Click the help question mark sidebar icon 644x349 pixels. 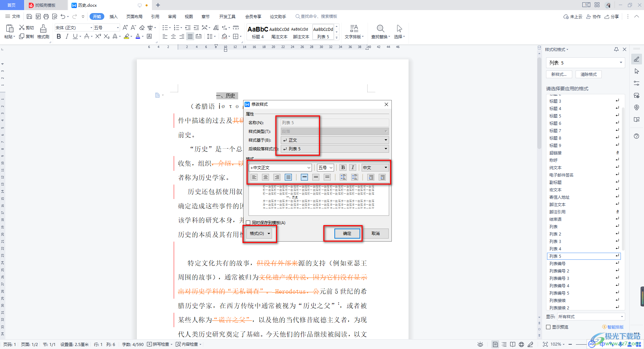click(x=637, y=136)
